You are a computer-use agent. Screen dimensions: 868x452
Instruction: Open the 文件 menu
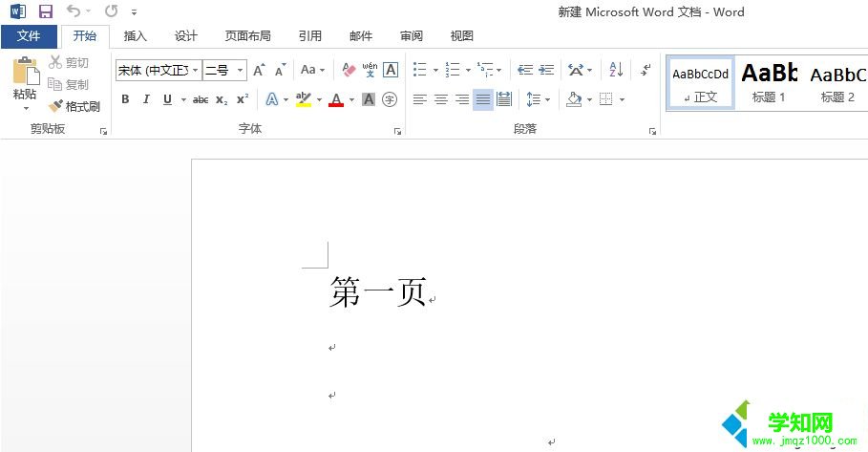[x=29, y=36]
